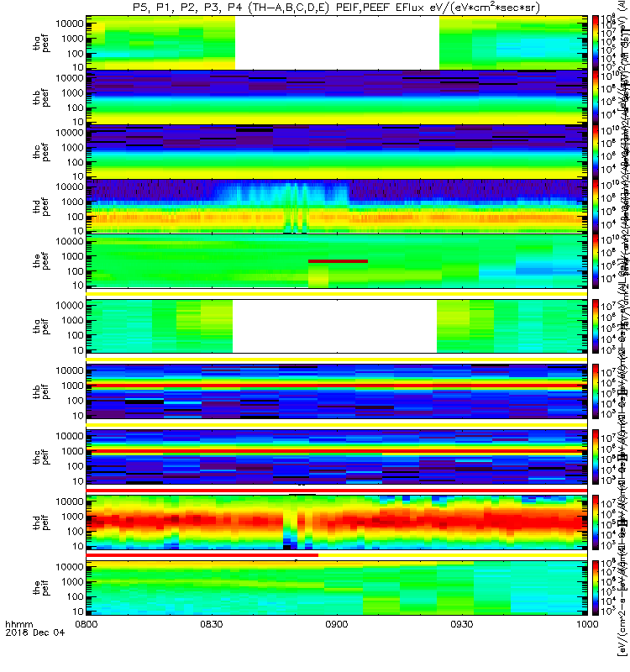Click the "10^3" label on the tha peif color bar
Screen dimensions: 630x672
tap(608, 349)
